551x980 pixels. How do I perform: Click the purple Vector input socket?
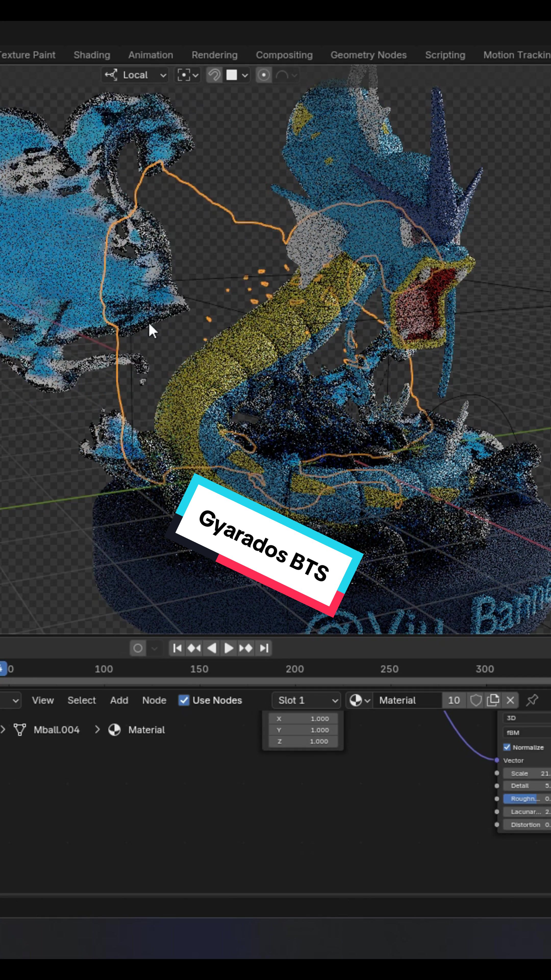click(497, 760)
